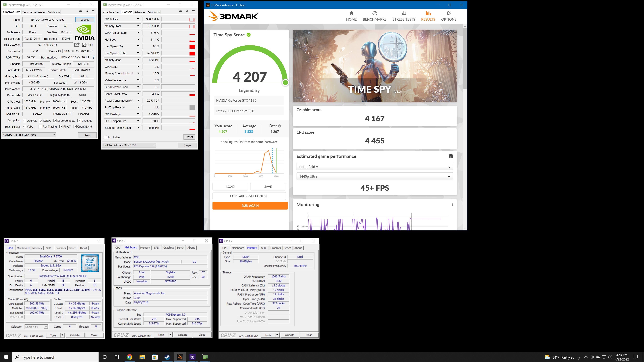Viewport: 644px width, 362px height.
Task: Click the taskbar search box
Action: click(x=55, y=357)
